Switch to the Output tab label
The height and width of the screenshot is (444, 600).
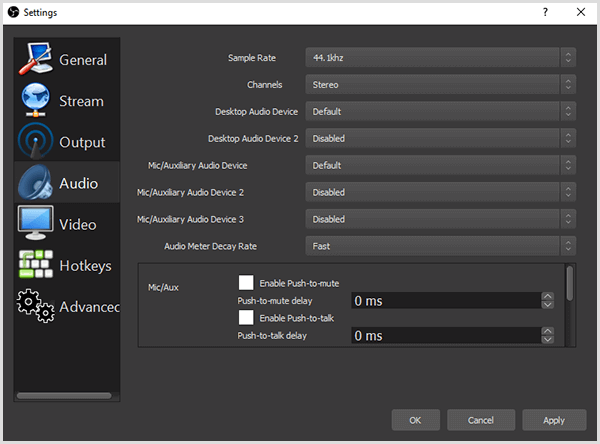point(82,142)
